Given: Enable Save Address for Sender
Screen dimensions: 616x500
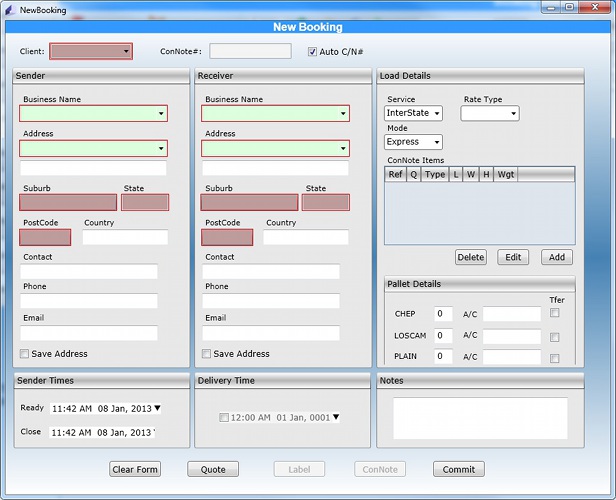Looking at the screenshot, I should (x=24, y=353).
